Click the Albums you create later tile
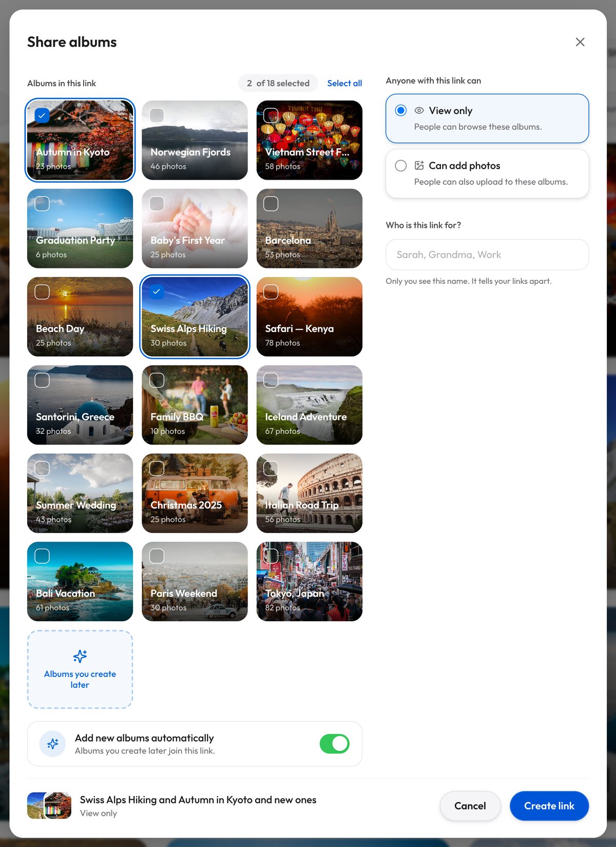This screenshot has width=616, height=847. click(x=80, y=669)
